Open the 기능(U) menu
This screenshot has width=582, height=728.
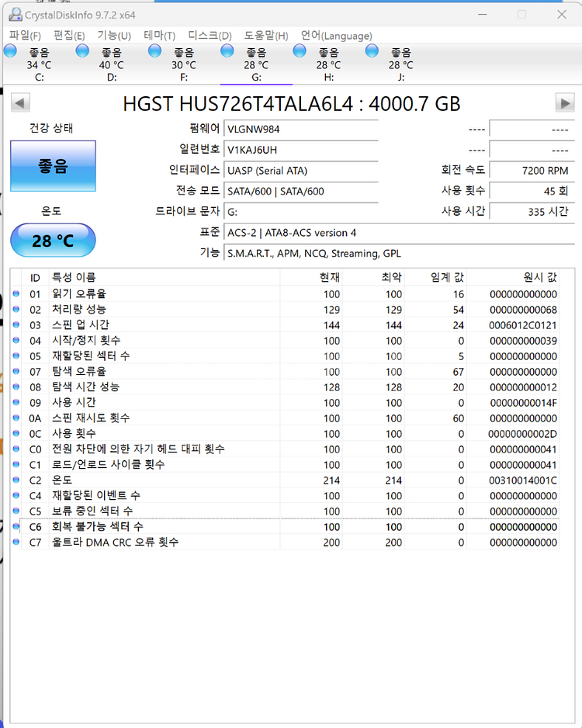tap(113, 36)
